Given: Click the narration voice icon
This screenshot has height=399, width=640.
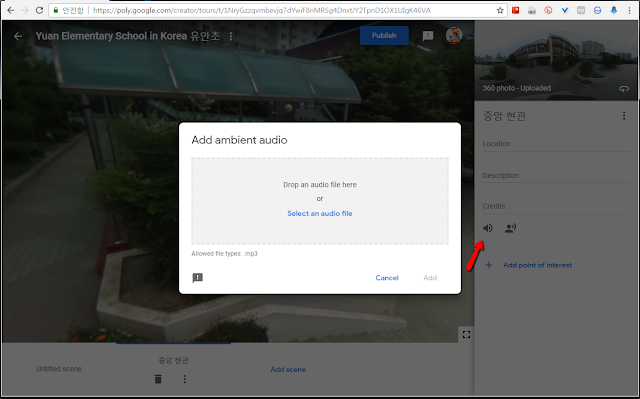Looking at the screenshot, I should (x=510, y=228).
